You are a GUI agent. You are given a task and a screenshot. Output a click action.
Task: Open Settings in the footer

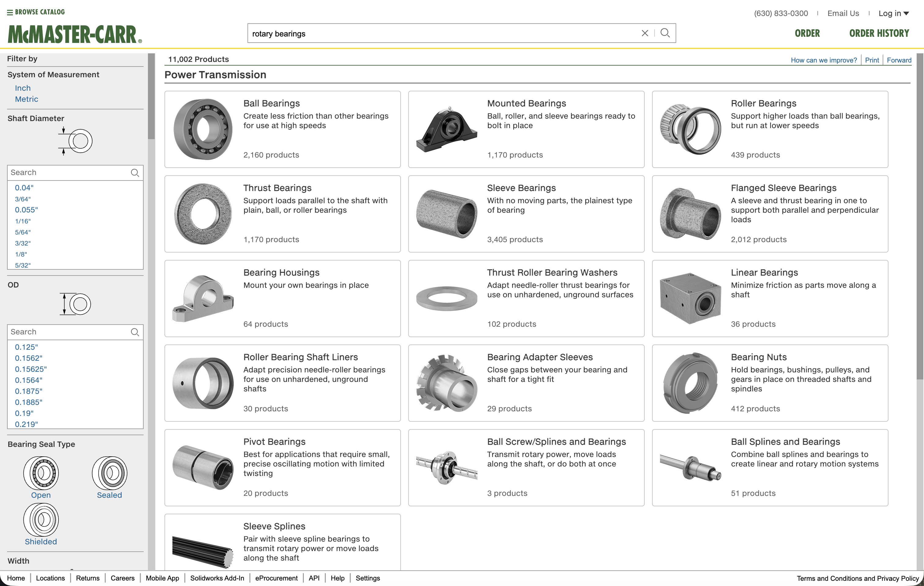367,578
